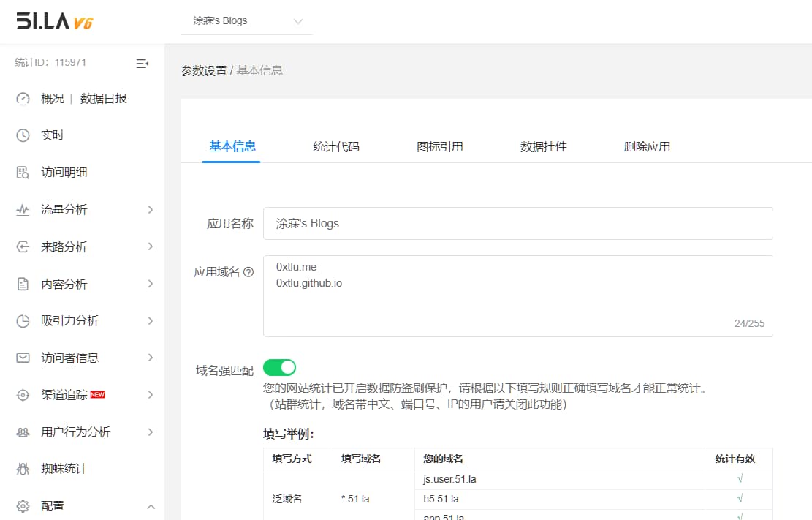Open the 概况 overview page

[53, 99]
